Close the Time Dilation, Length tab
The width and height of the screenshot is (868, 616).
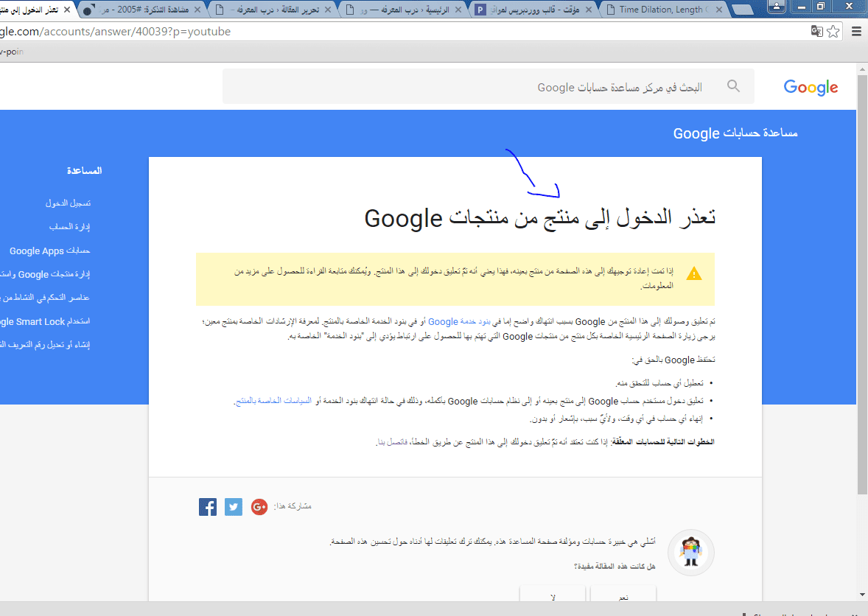point(718,10)
